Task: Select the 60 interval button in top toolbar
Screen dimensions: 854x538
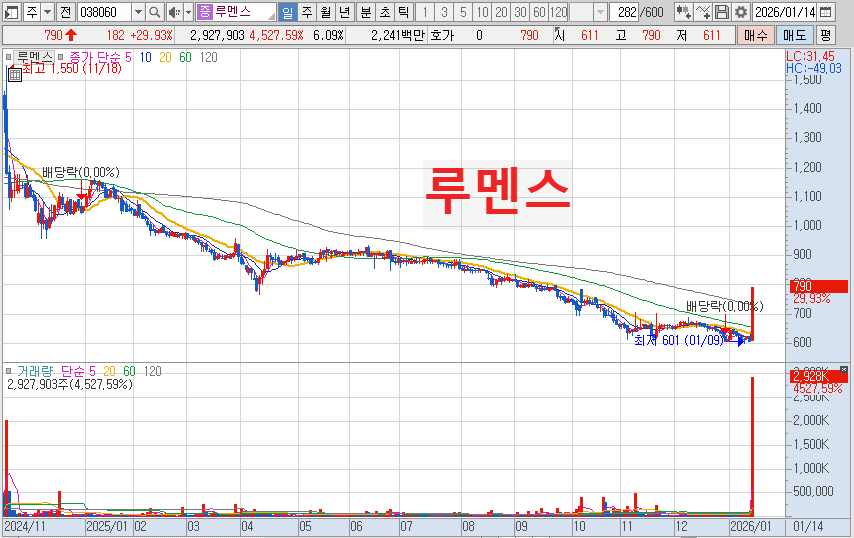Action: click(539, 11)
